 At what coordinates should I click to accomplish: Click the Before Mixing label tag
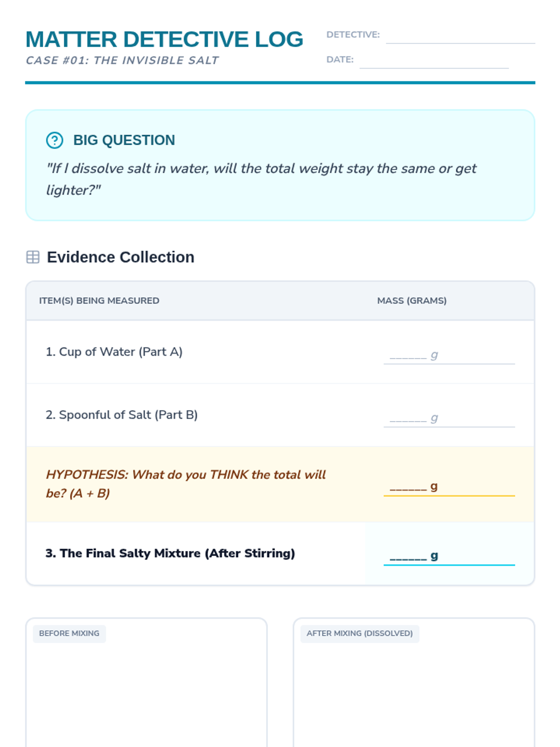(69, 634)
